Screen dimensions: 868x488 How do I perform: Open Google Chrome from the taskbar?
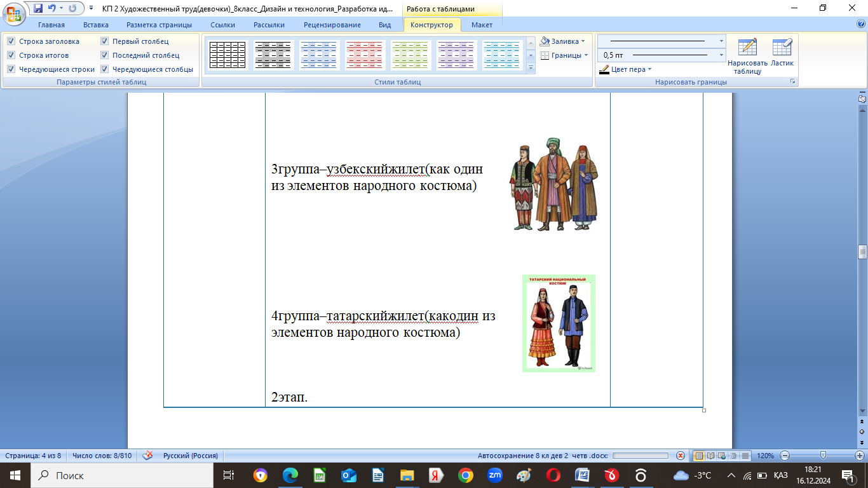(466, 475)
